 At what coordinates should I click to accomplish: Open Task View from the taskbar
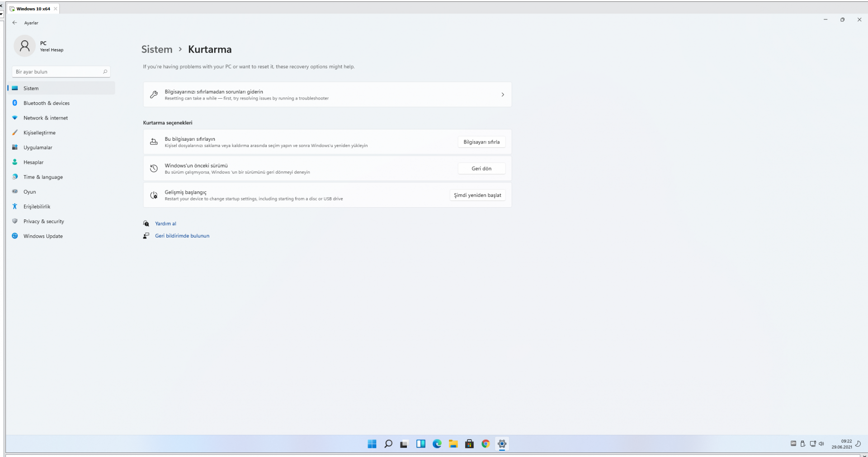click(x=404, y=444)
